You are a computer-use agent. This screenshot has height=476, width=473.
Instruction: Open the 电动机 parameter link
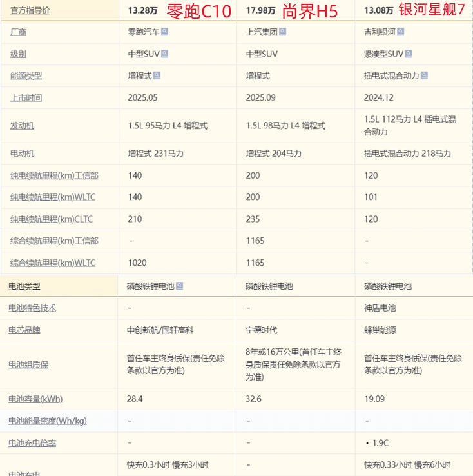[23, 154]
